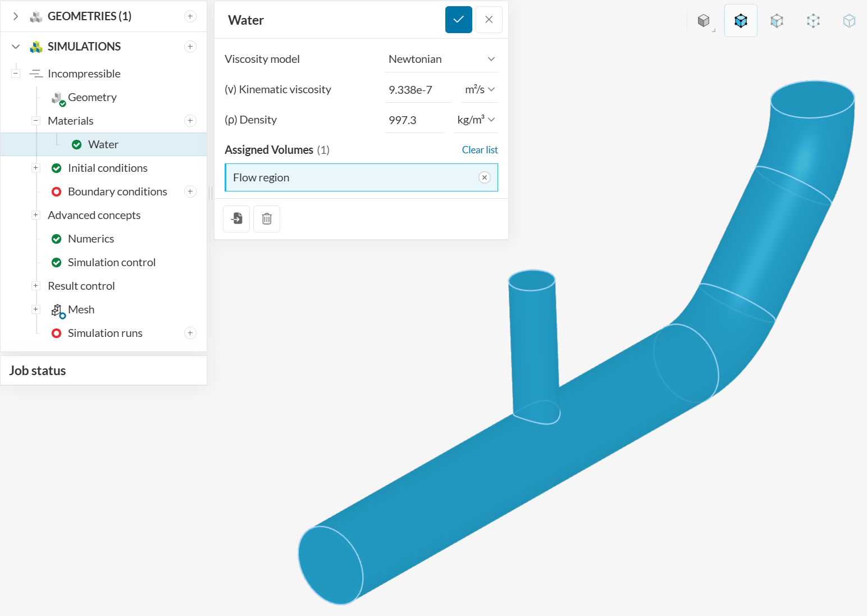
Task: Open the density unit kg/m³ dropdown
Action: [476, 120]
